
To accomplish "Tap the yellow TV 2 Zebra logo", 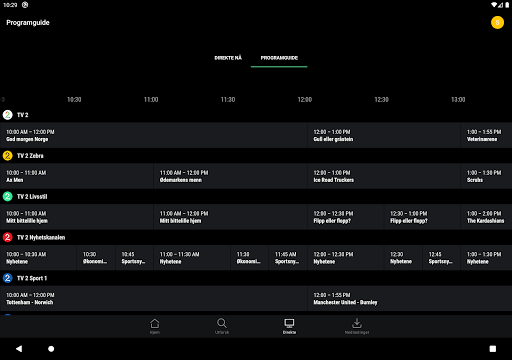I will point(7,156).
